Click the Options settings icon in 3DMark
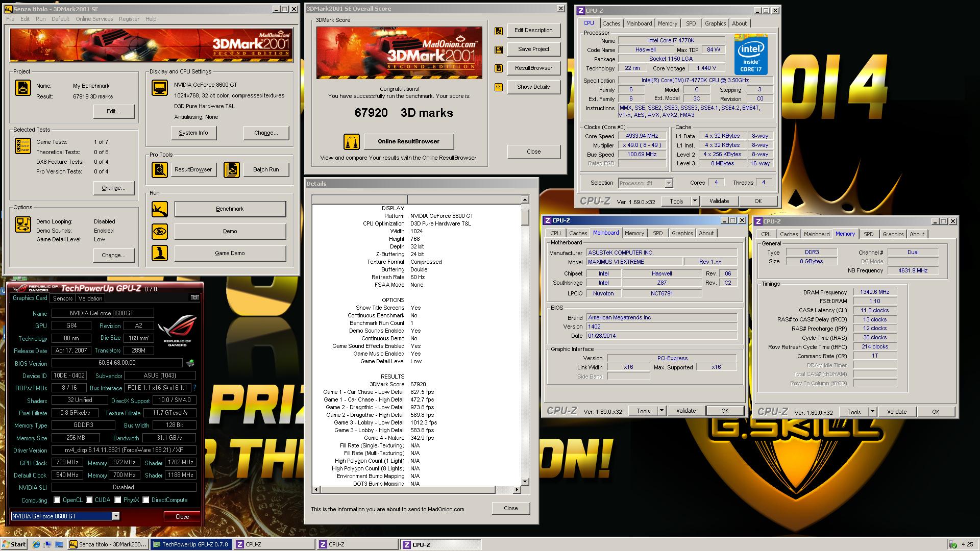Image resolution: width=980 pixels, height=551 pixels. [x=22, y=224]
